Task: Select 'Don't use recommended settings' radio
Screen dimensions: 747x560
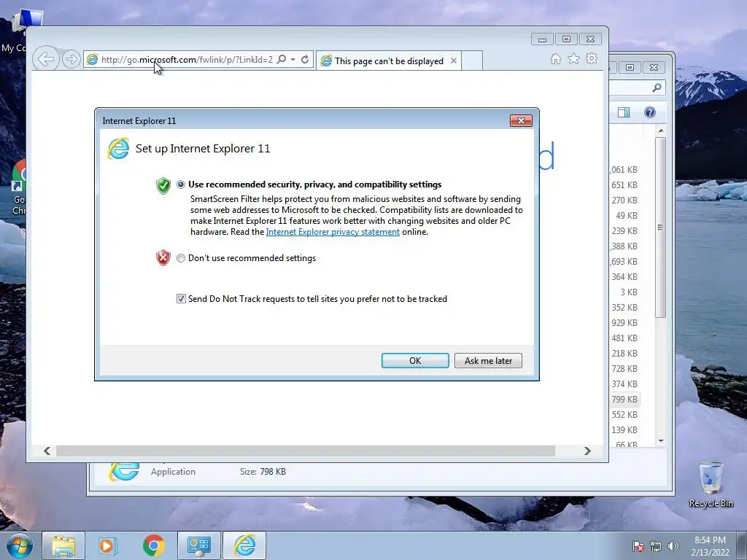Action: click(x=181, y=258)
